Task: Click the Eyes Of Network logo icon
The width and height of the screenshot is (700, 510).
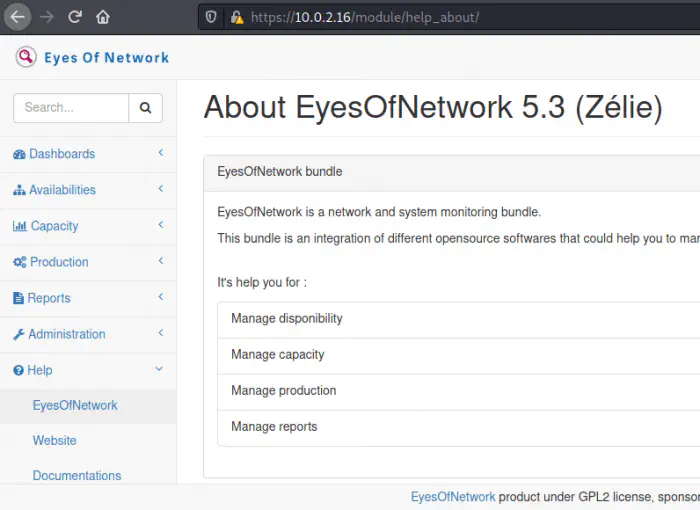Action: [x=26, y=57]
